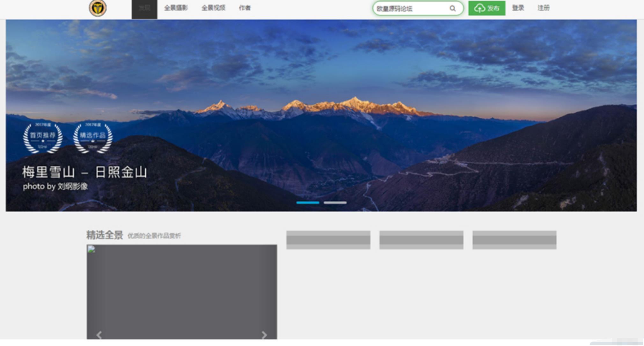Select the first blue carousel indicator
This screenshot has height=346, width=644.
pyautogui.click(x=308, y=202)
